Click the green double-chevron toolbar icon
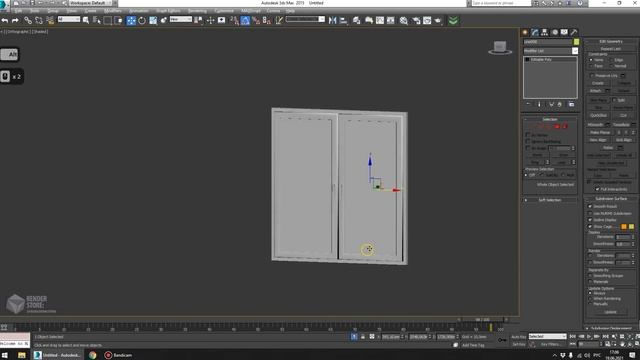Viewport: 640px width, 360px height. (x=453, y=20)
